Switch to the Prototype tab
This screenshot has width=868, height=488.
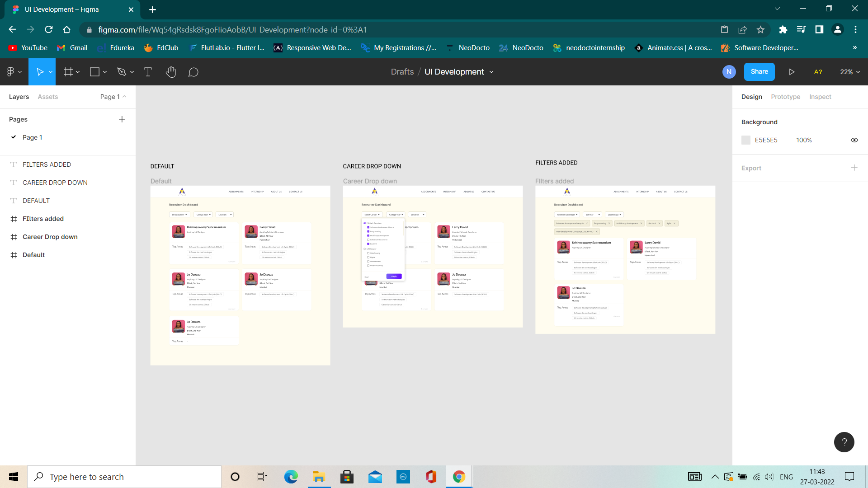click(x=785, y=97)
